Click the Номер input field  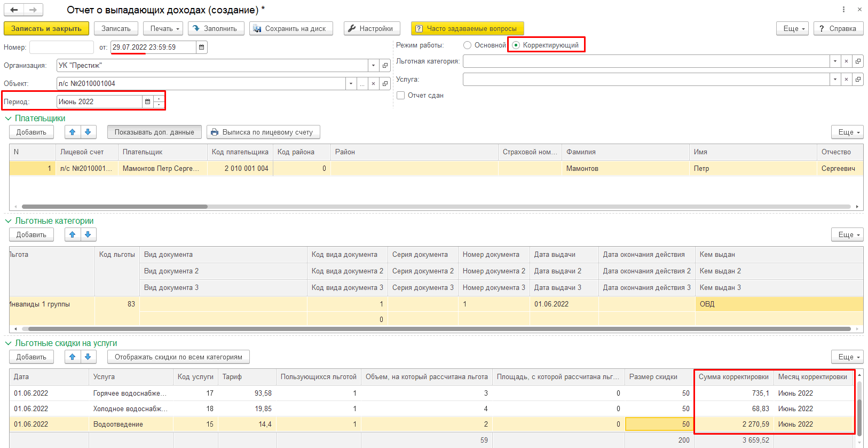(61, 48)
